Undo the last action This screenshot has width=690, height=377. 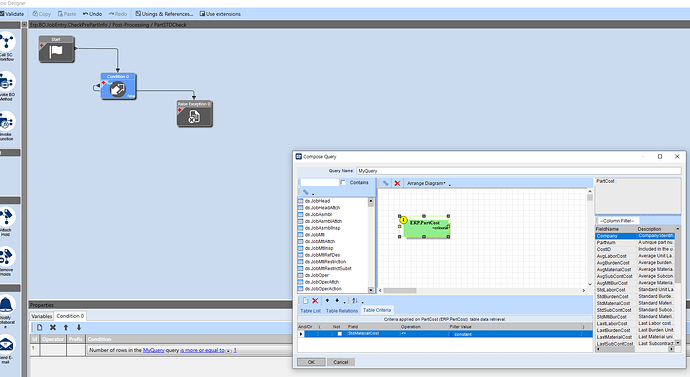point(92,14)
